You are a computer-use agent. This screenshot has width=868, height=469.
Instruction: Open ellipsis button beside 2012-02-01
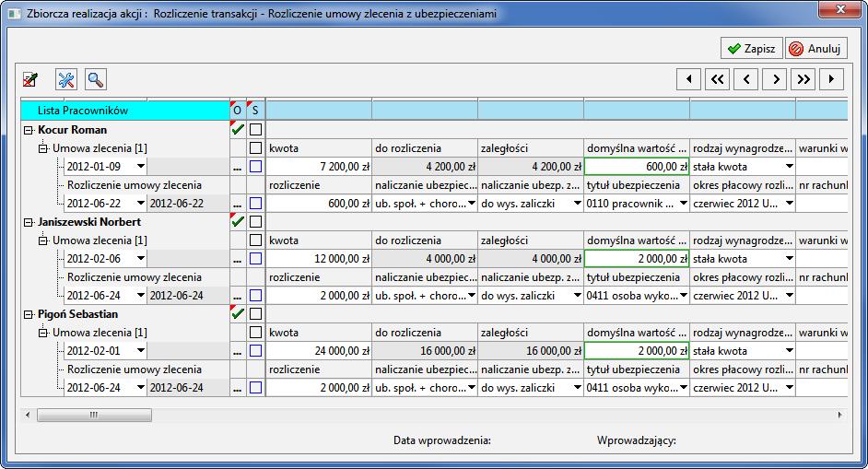[238, 351]
